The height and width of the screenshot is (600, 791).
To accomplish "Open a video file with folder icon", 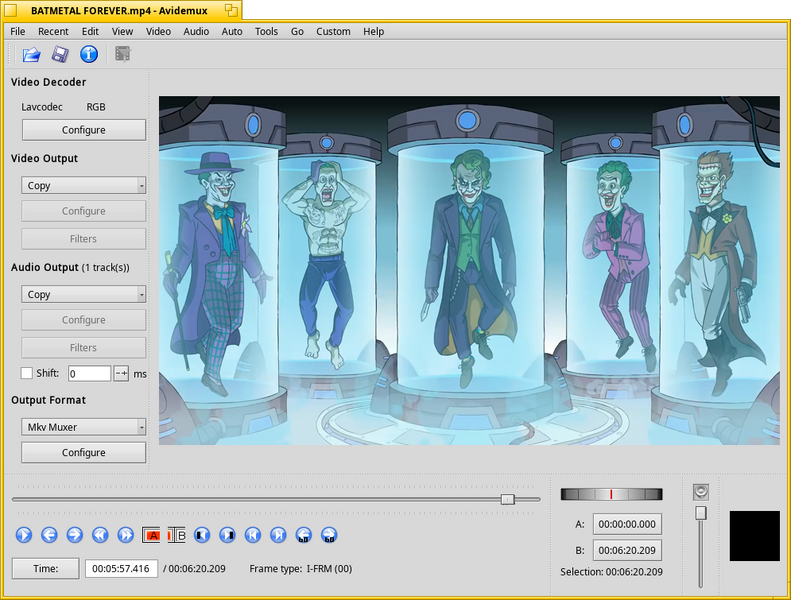I will click(31, 54).
